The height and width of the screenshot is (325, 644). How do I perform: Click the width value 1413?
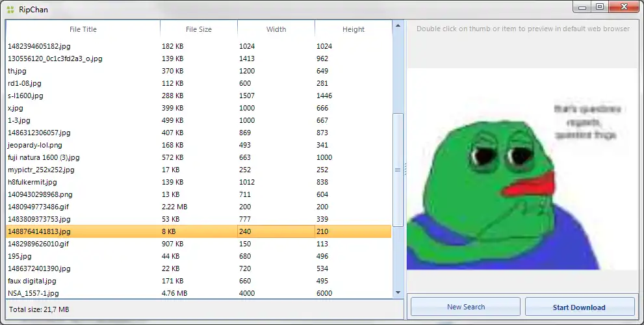247,58
